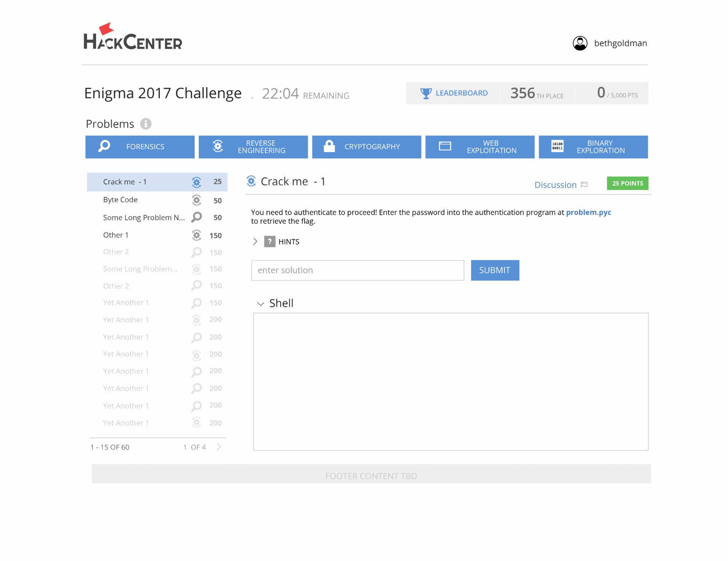Click the magnifier icon in first Other 2 row
Screen dimensions: 728x561
pyautogui.click(x=196, y=252)
